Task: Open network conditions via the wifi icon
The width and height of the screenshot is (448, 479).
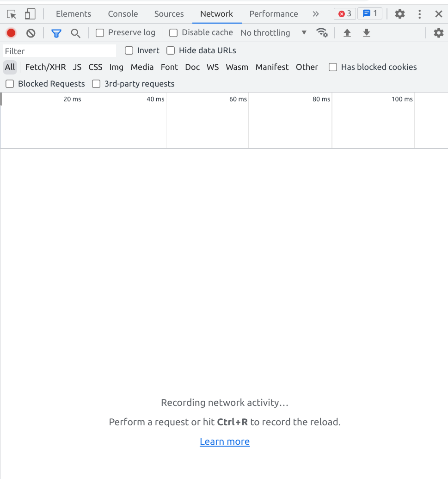Action: (322, 32)
